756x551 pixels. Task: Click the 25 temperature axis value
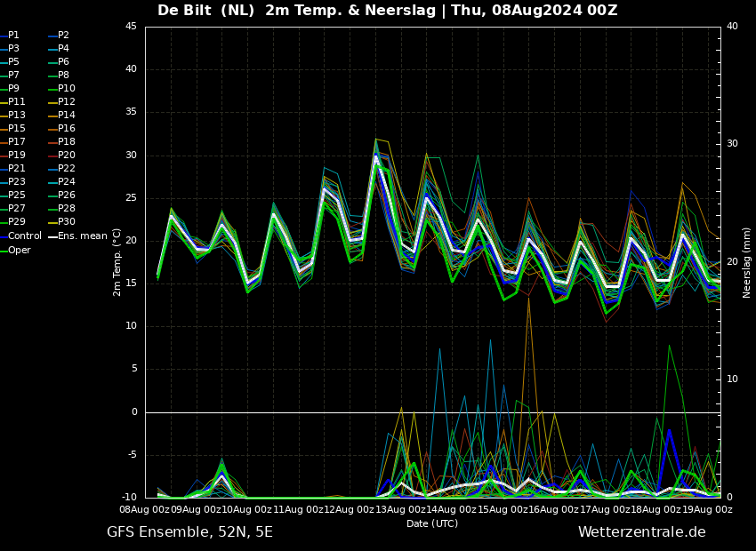click(131, 198)
